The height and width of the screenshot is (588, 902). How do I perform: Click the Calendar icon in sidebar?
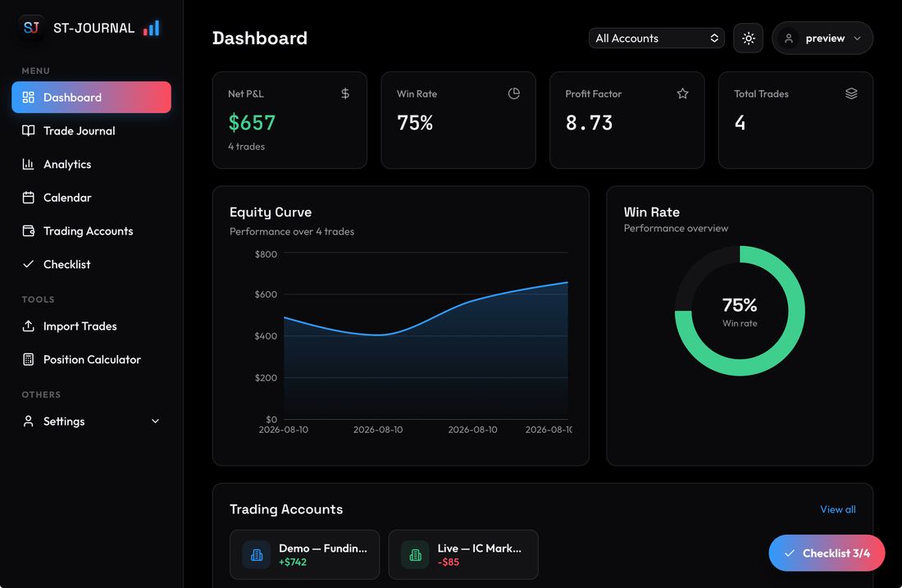[x=28, y=198]
